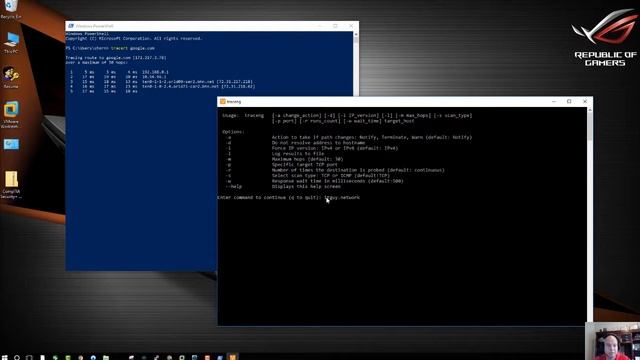Viewport: 640px width, 360px height.
Task: Open Cortana search circle on taskbar
Action: point(17,357)
